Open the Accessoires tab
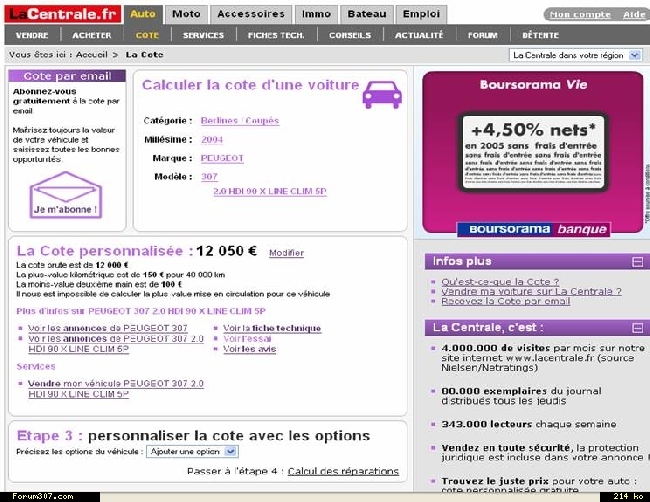 pos(251,15)
